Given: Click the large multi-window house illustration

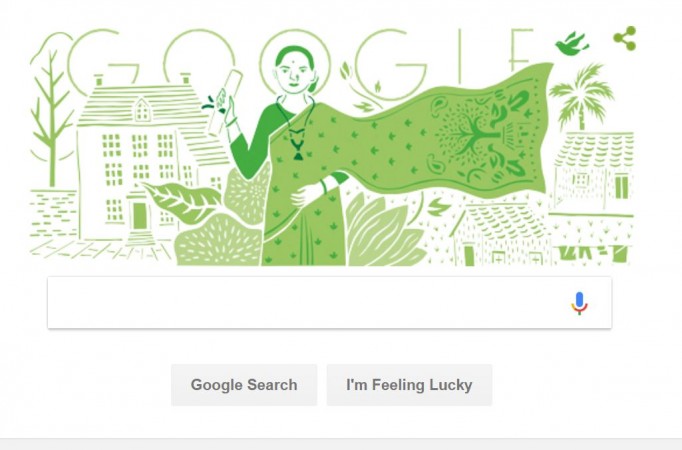Looking at the screenshot, I should pyautogui.click(x=144, y=161).
